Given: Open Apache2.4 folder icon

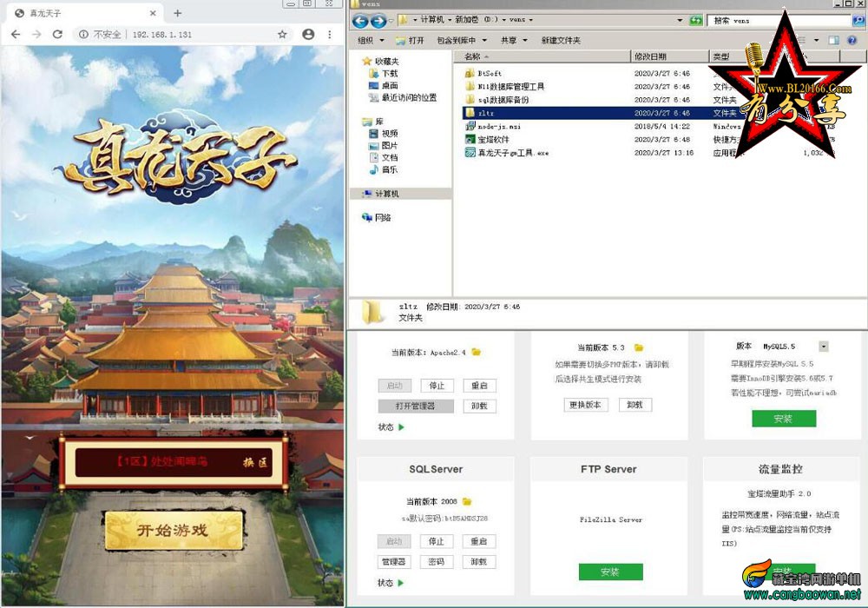Looking at the screenshot, I should click(476, 352).
